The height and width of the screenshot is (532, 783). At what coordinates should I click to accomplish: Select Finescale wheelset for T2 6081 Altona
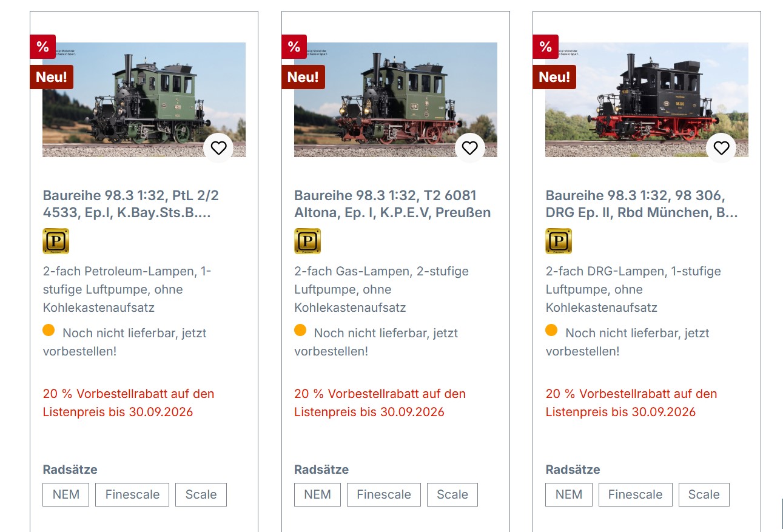384,494
